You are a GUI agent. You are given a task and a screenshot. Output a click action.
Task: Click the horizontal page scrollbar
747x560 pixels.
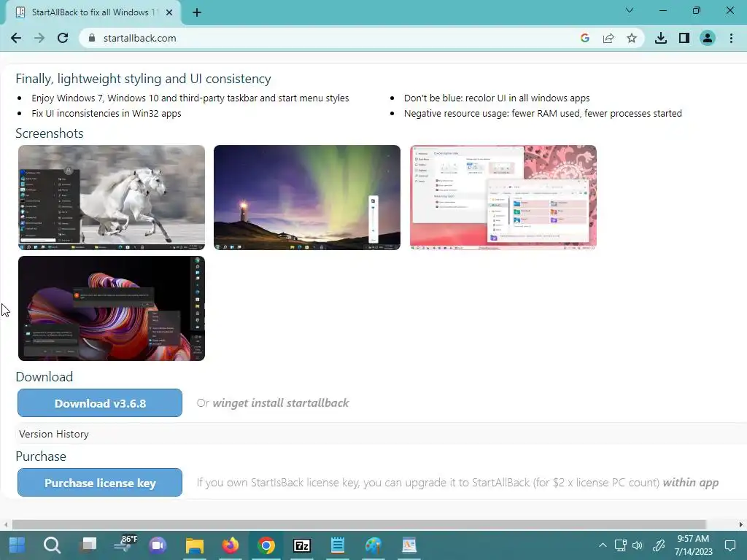coord(358,525)
